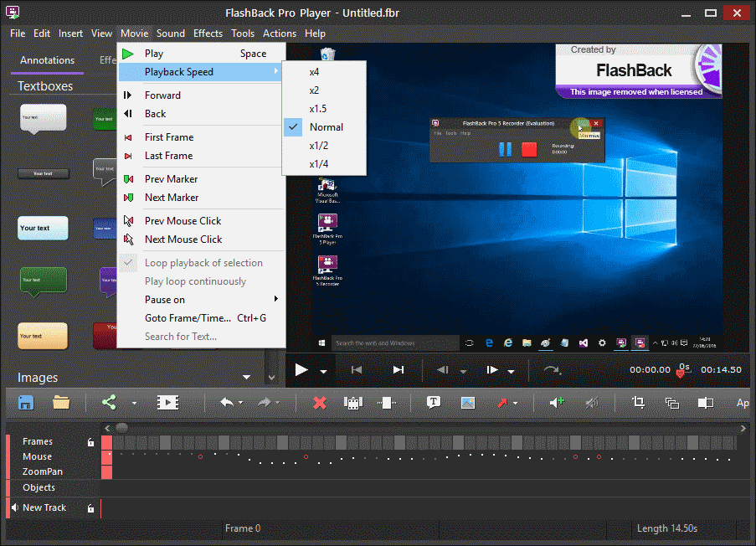Jump to the last frame in player bar

pyautogui.click(x=399, y=370)
